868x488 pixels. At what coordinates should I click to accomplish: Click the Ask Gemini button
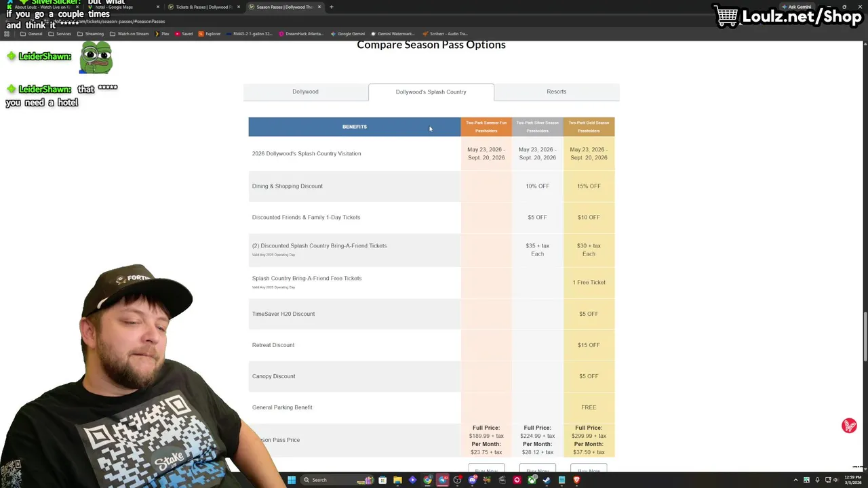(x=796, y=7)
